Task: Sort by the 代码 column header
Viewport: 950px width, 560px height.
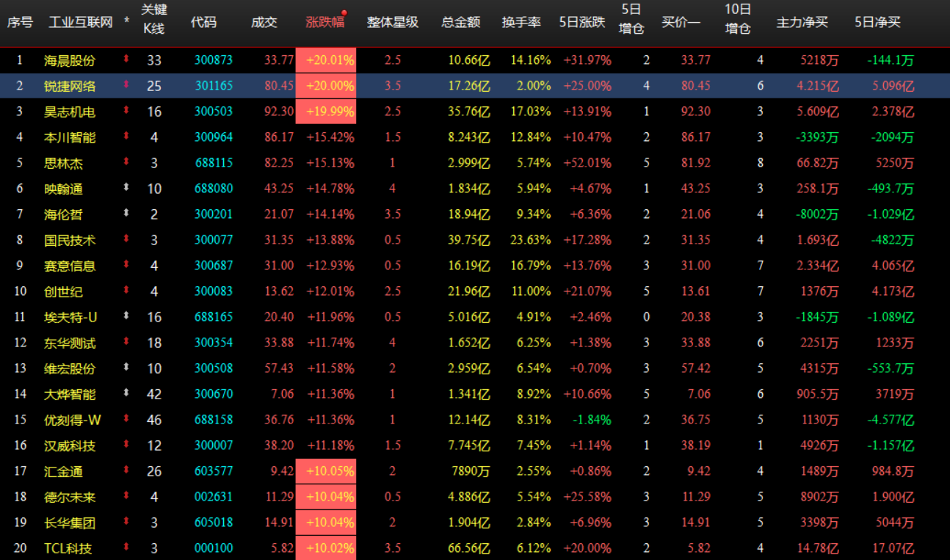Action: click(203, 22)
